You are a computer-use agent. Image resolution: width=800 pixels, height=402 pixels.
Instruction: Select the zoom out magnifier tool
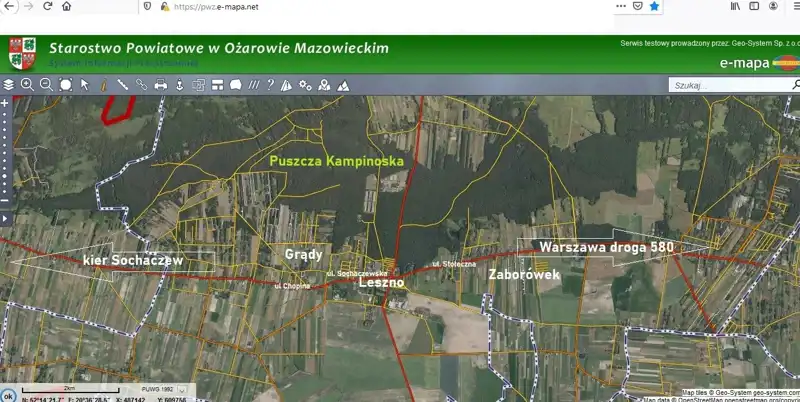coord(46,85)
